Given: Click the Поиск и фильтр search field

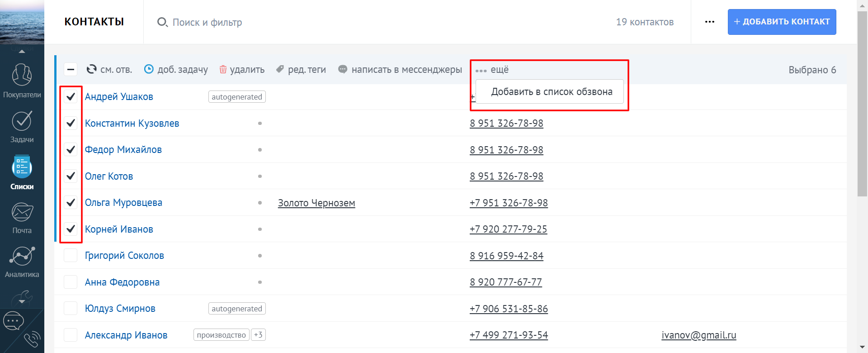Looking at the screenshot, I should [x=207, y=22].
